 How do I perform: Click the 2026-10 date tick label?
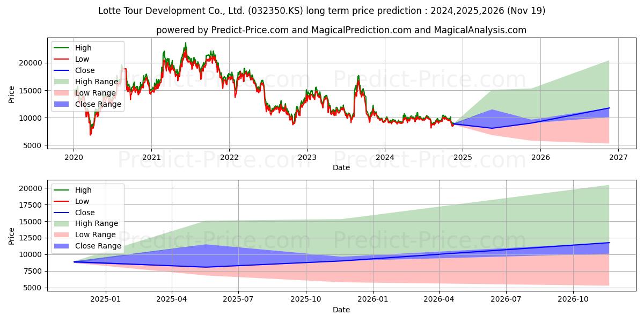573,299
